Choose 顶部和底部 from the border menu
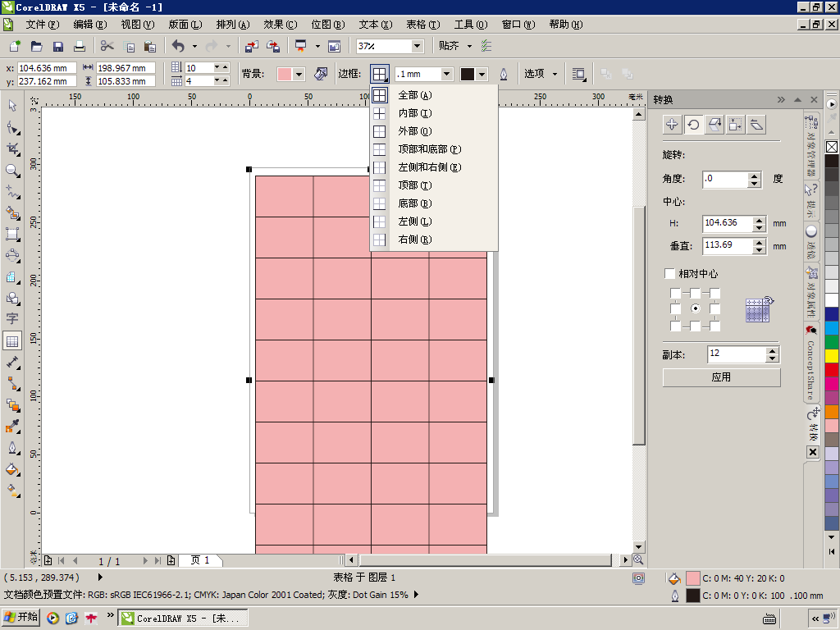The image size is (840, 630). click(434, 149)
